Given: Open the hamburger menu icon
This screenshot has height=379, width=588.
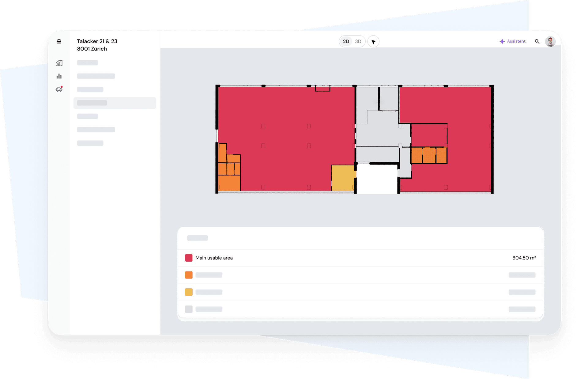Looking at the screenshot, I should (x=59, y=41).
